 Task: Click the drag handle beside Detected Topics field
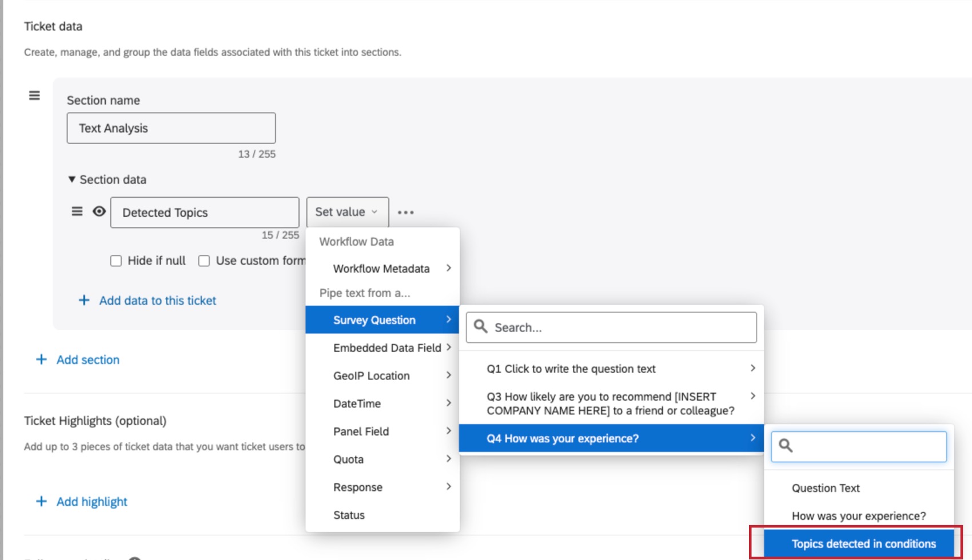coord(77,211)
